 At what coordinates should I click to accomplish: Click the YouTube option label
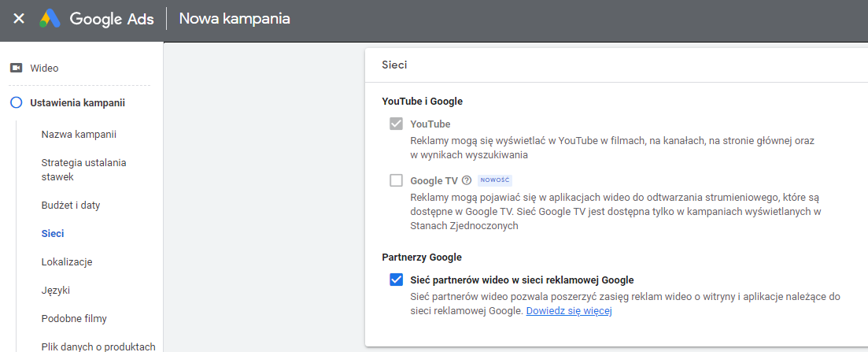[x=430, y=124]
